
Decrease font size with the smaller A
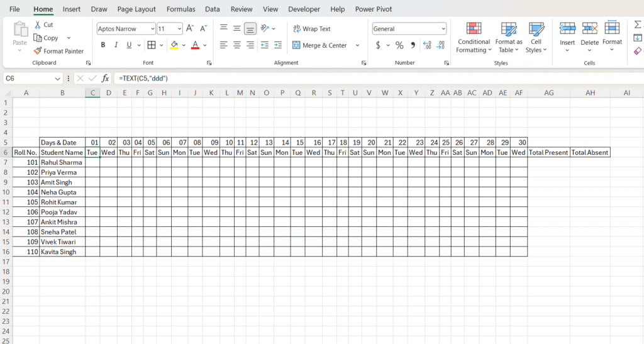[203, 28]
